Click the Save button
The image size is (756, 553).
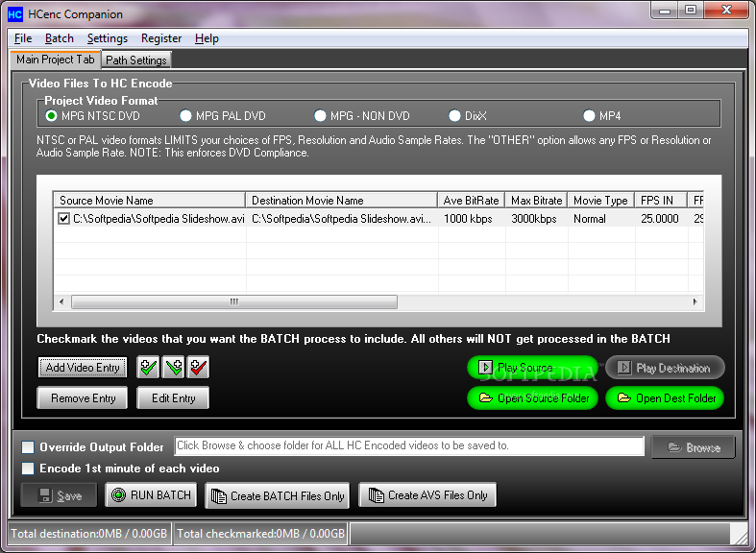[x=59, y=495]
